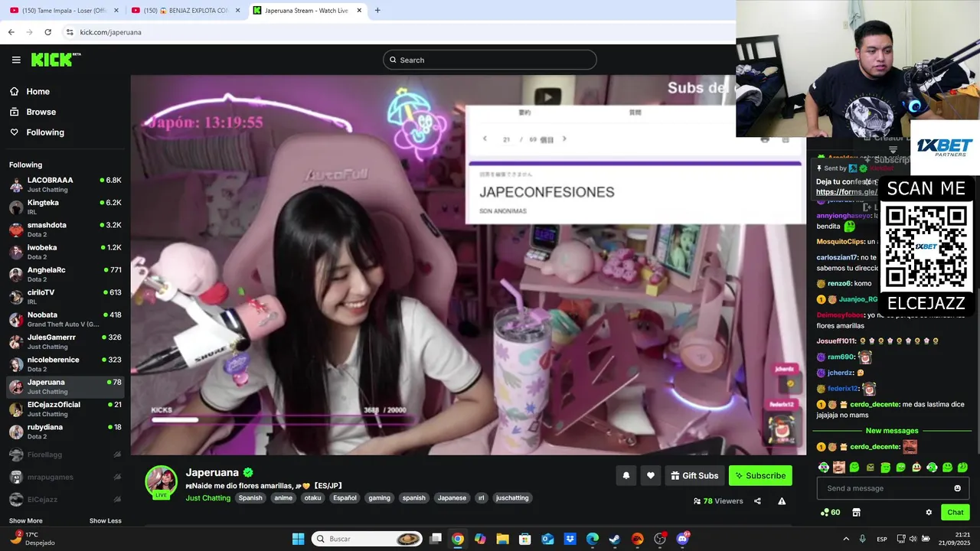
Task: Open Noobata followed channel
Action: (65, 319)
